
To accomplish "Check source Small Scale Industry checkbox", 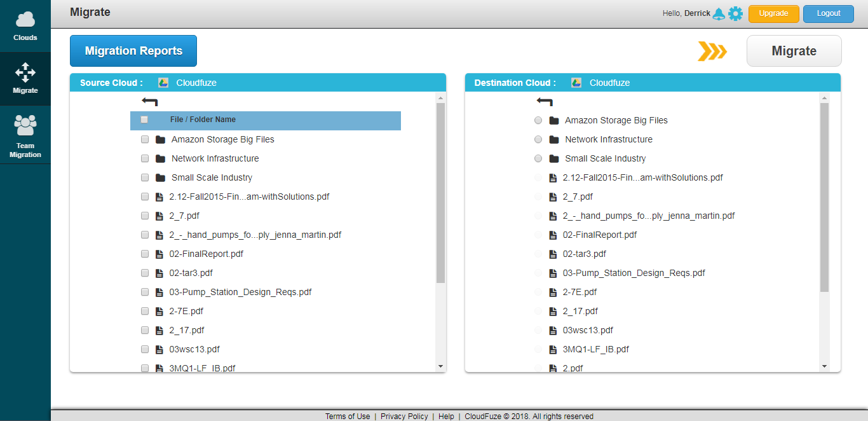I will (144, 177).
